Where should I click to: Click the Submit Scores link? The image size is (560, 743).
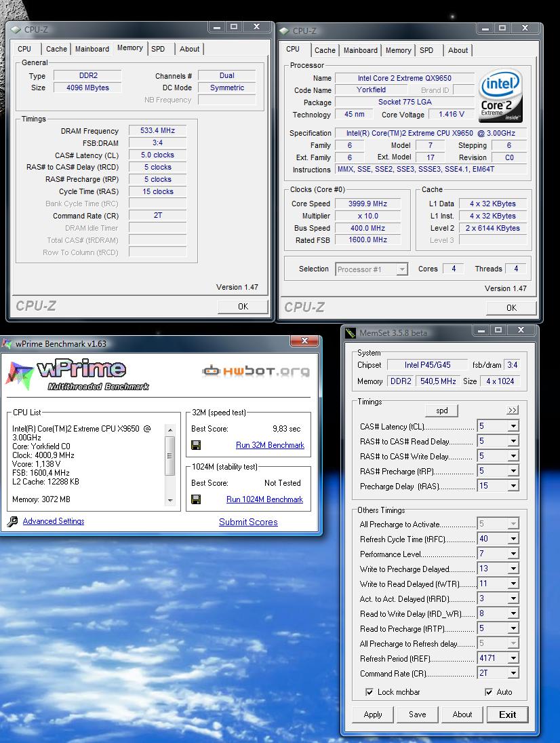point(248,522)
